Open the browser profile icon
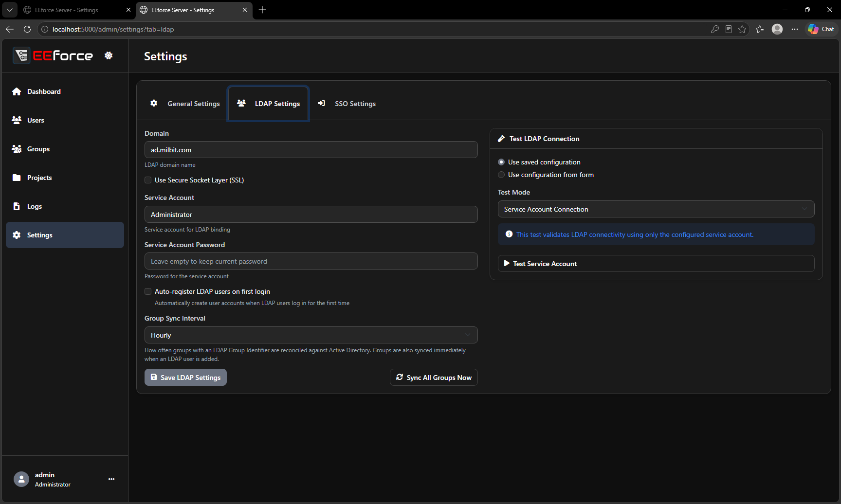 (777, 29)
